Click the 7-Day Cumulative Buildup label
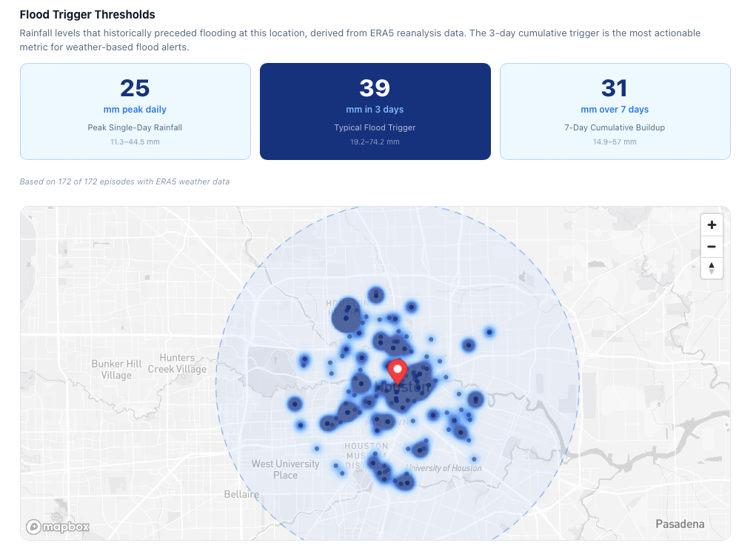The image size is (756, 557). tap(615, 127)
